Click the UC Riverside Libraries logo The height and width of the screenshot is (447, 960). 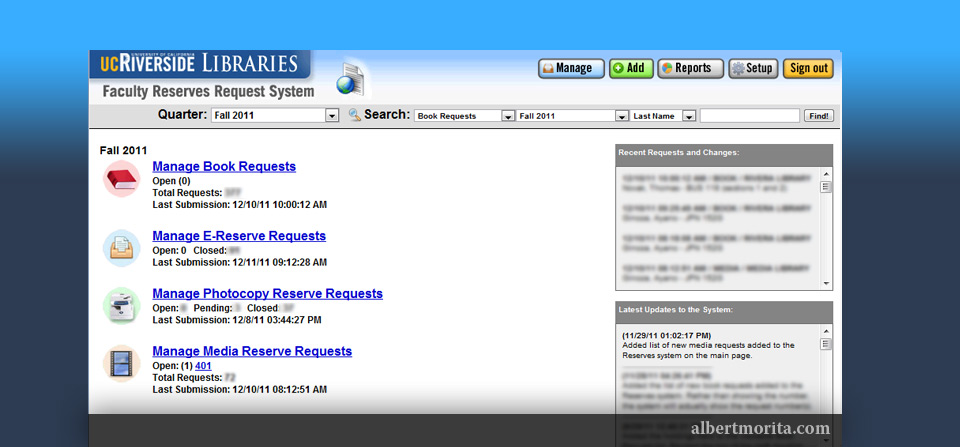pyautogui.click(x=200, y=65)
